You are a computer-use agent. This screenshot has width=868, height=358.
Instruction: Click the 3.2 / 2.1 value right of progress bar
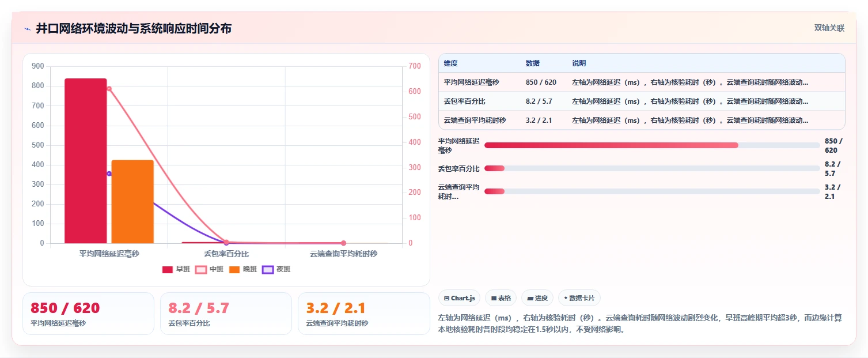point(833,191)
